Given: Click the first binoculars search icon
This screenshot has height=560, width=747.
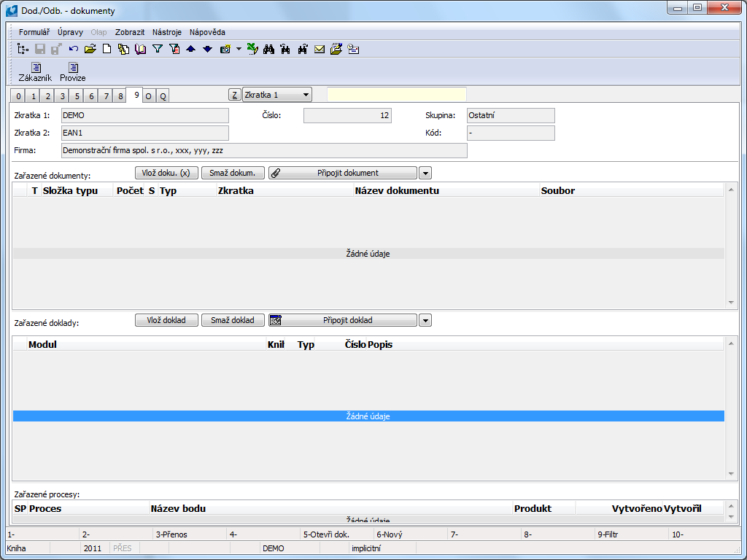Looking at the screenshot, I should tap(268, 49).
